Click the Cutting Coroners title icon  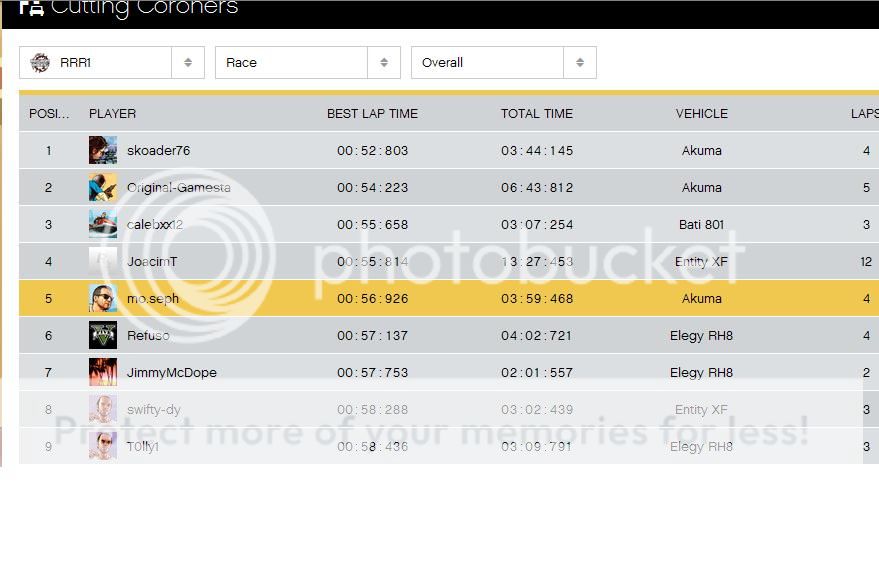click(x=32, y=8)
